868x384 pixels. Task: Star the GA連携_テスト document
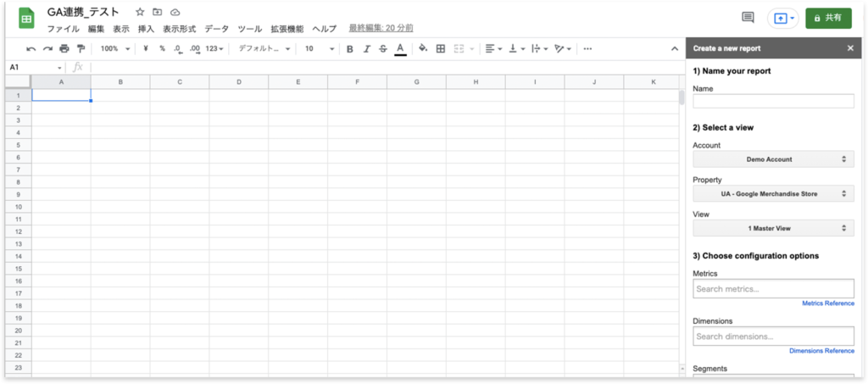click(x=140, y=13)
